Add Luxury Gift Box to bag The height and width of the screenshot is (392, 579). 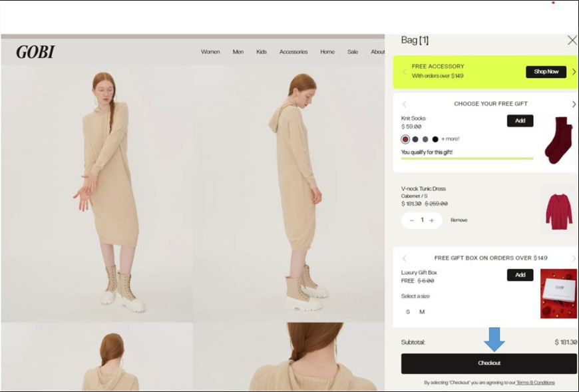[x=520, y=275]
